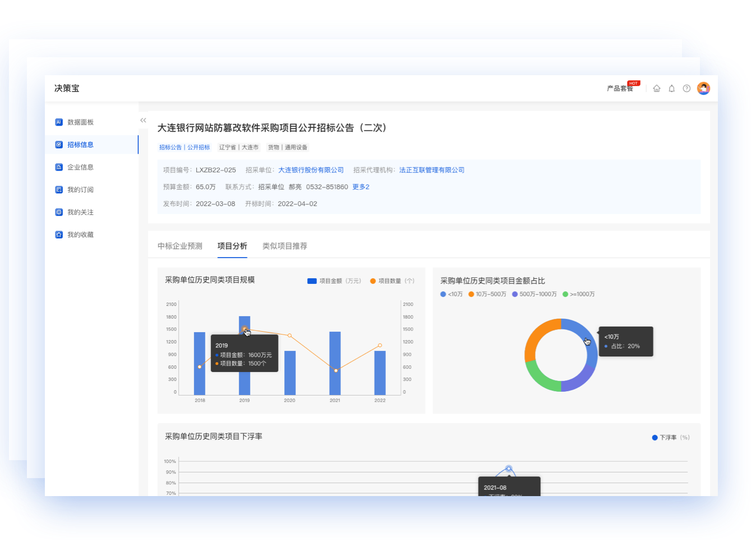Viewport: 756px width, 541px height.
Task: Click the 我的关注 sidebar icon
Action: (x=59, y=212)
